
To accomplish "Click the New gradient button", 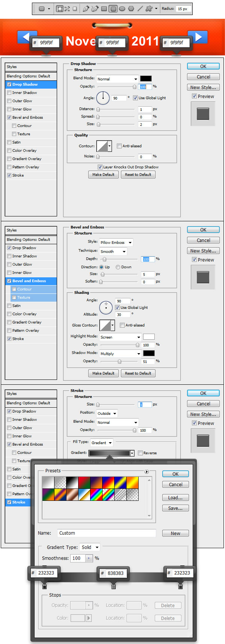I will click(175, 534).
